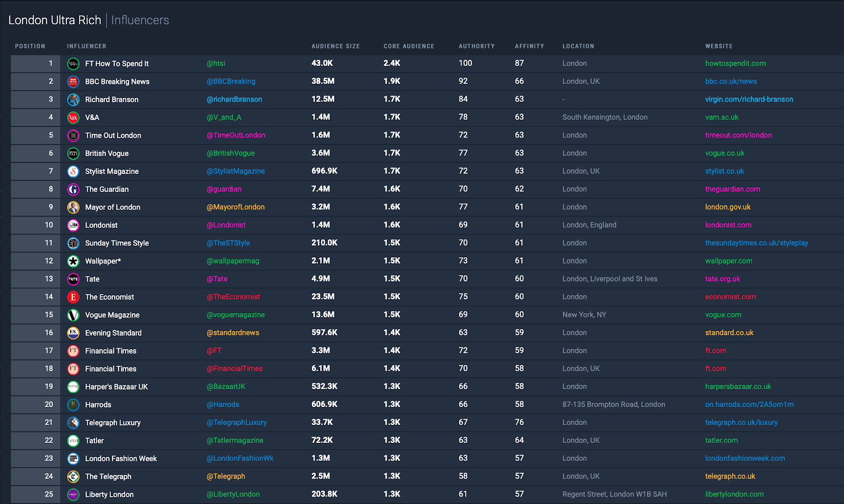Click the Londonist avatar icon
The height and width of the screenshot is (504, 844).
pyautogui.click(x=73, y=225)
